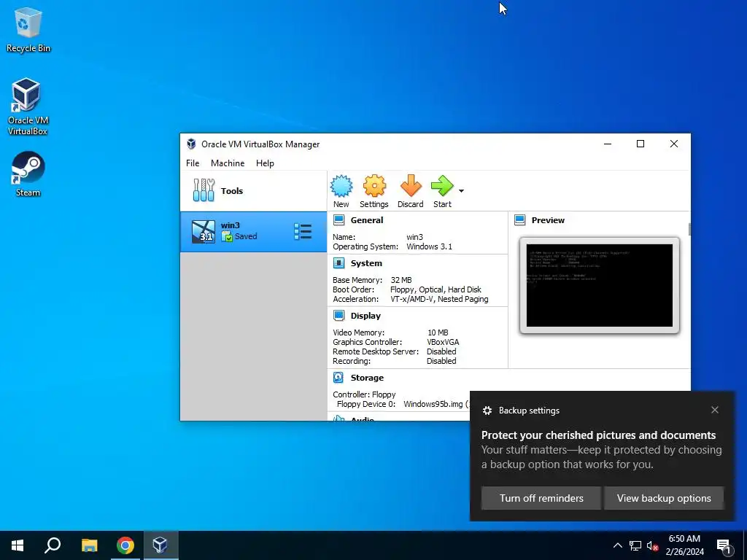Click the General section monitor icon
This screenshot has width=747, height=560.
(338, 220)
